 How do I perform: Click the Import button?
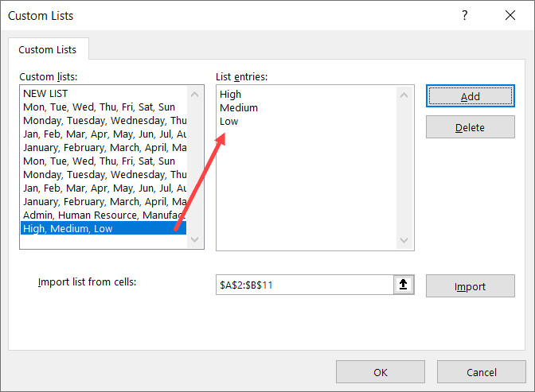point(469,286)
